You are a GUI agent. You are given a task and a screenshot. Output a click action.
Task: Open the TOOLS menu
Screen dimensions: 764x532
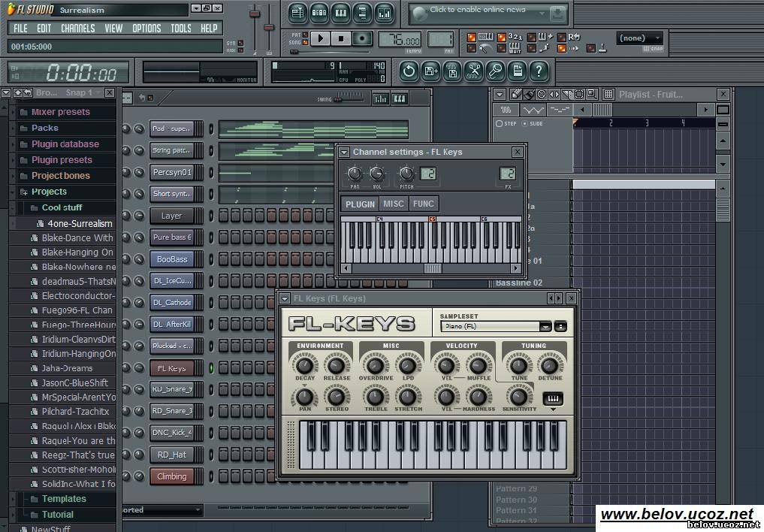click(x=181, y=29)
